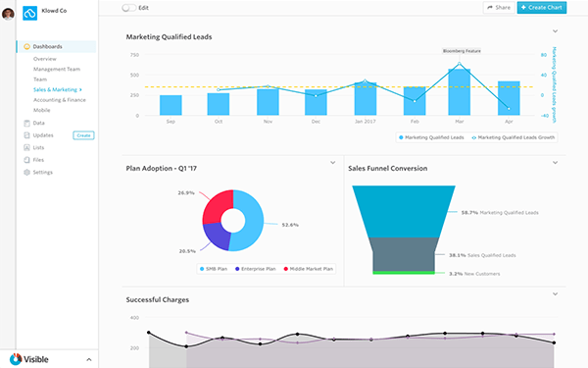The width and height of the screenshot is (588, 368).
Task: Toggle SMB Plan legend entry
Action: tap(214, 269)
